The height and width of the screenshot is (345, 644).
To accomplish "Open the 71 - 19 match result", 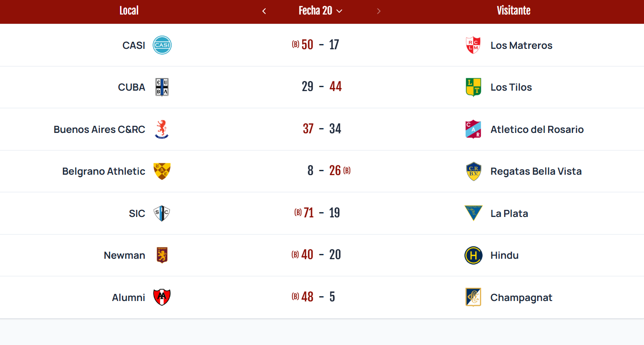I will click(x=322, y=213).
